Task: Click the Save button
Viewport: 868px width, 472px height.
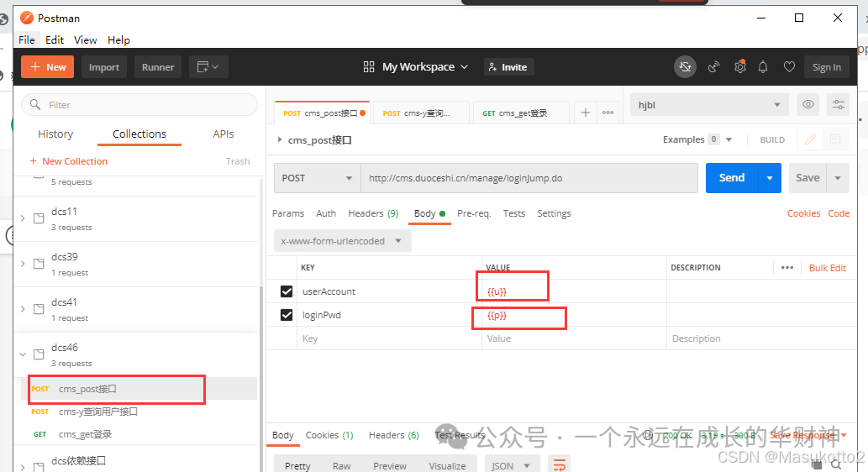Action: coord(808,178)
